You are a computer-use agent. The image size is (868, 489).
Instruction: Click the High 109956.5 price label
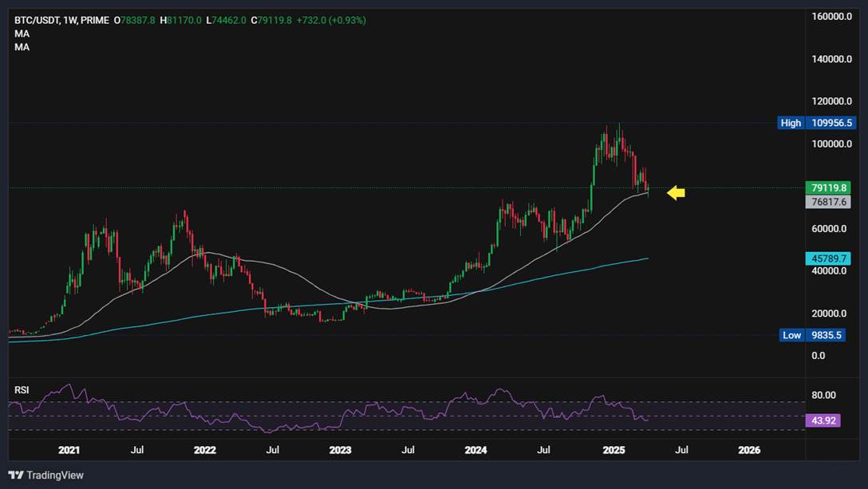click(x=815, y=123)
